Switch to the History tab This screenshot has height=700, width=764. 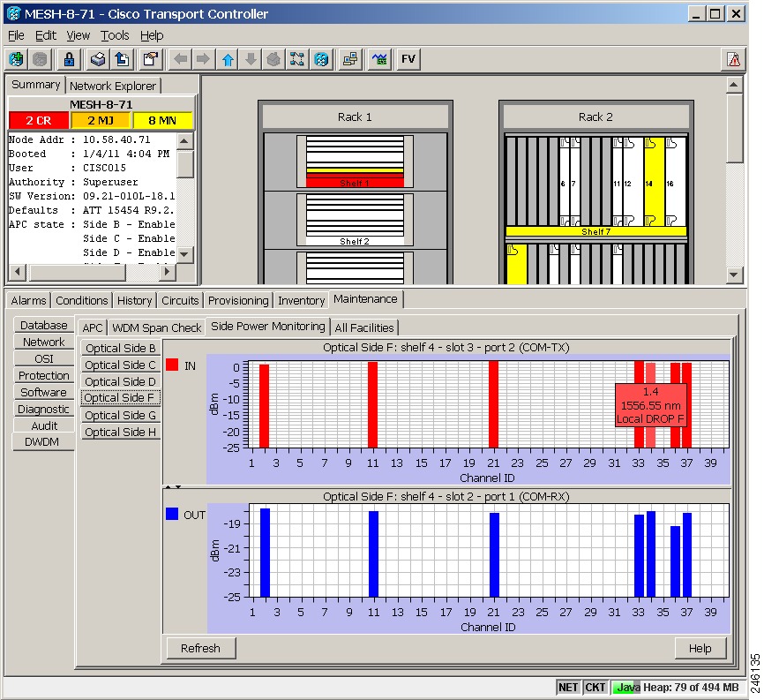pyautogui.click(x=134, y=300)
